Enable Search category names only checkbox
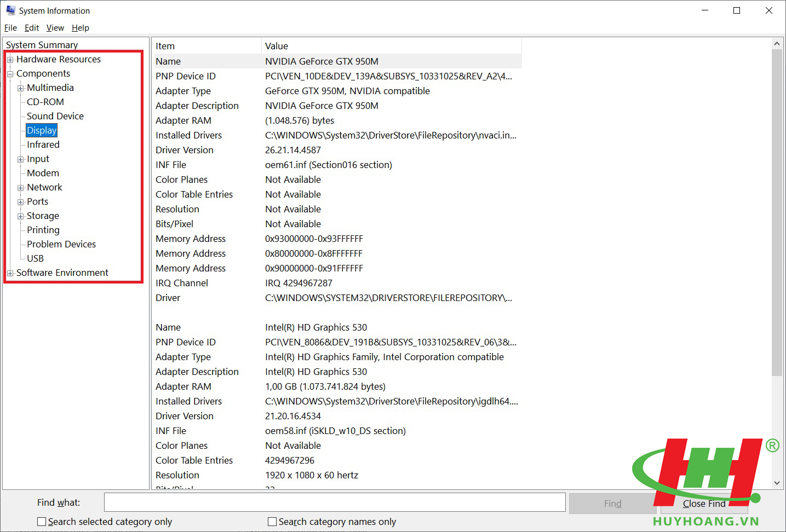The height and width of the screenshot is (532, 786). (x=272, y=522)
